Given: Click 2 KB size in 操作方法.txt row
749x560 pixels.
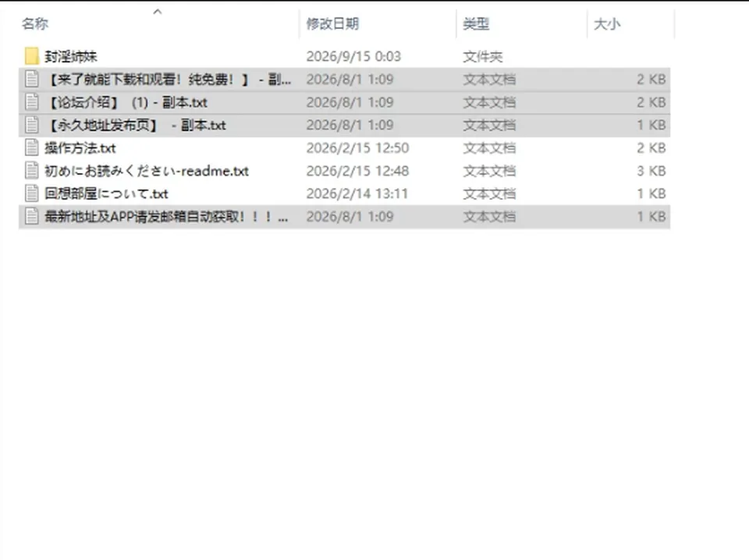Looking at the screenshot, I should point(651,148).
